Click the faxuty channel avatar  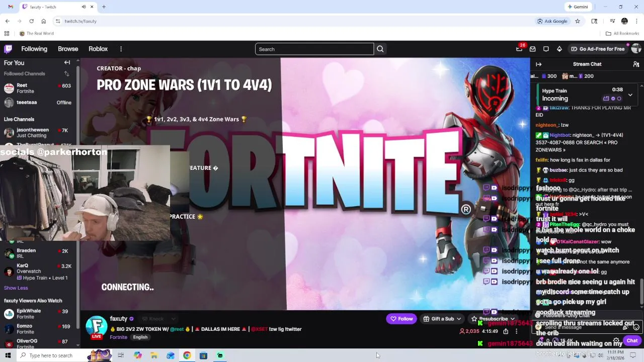coord(97,326)
